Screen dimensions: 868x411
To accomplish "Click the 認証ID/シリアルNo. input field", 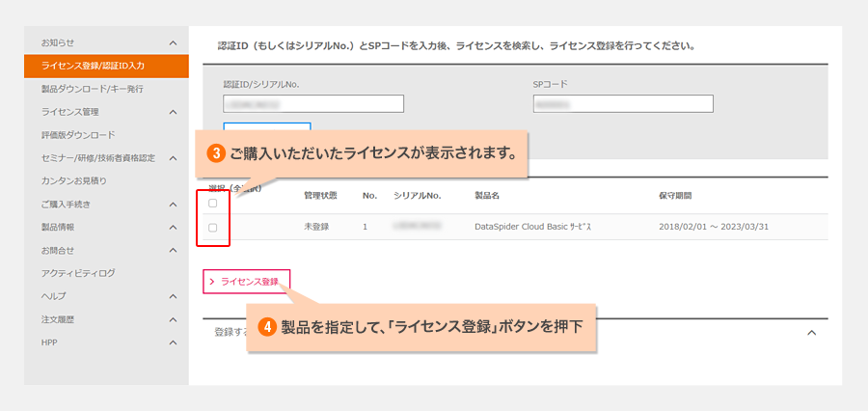I will (313, 104).
